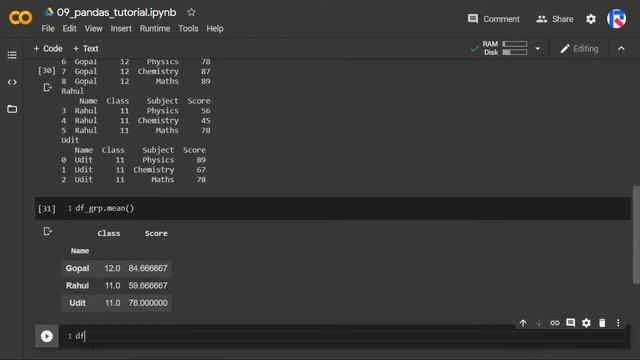Open the Colab logo home link
The image size is (640, 360).
[20, 18]
